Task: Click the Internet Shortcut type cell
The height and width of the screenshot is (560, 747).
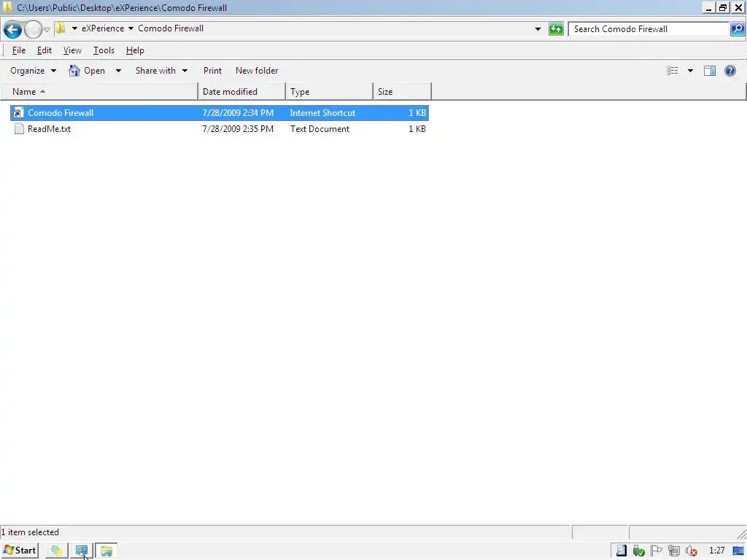Action: click(322, 113)
